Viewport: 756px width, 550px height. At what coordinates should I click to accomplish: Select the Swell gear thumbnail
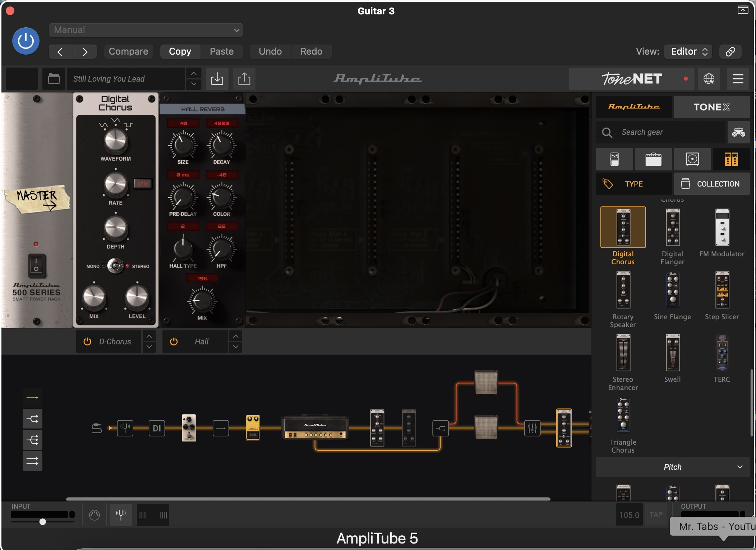[673, 353]
